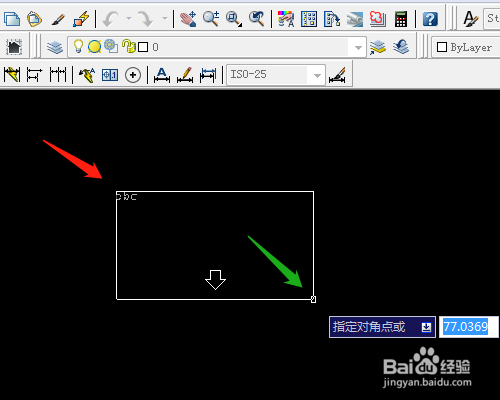This screenshot has height=400, width=500.
Task: Click the Copy to clipboard icon
Action: pos(12,19)
